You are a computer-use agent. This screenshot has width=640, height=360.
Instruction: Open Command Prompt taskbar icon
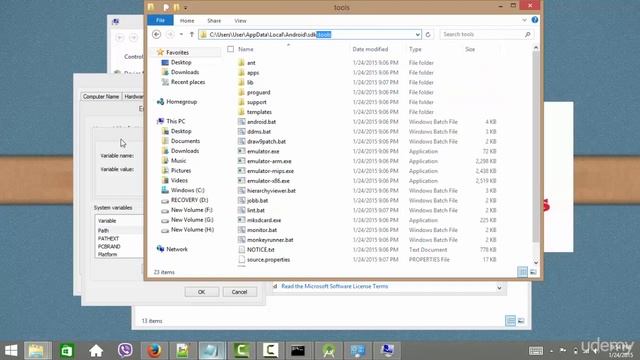tap(298, 351)
